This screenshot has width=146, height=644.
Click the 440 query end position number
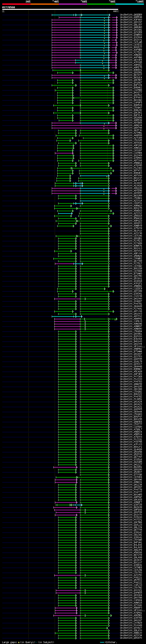click(x=115, y=11)
